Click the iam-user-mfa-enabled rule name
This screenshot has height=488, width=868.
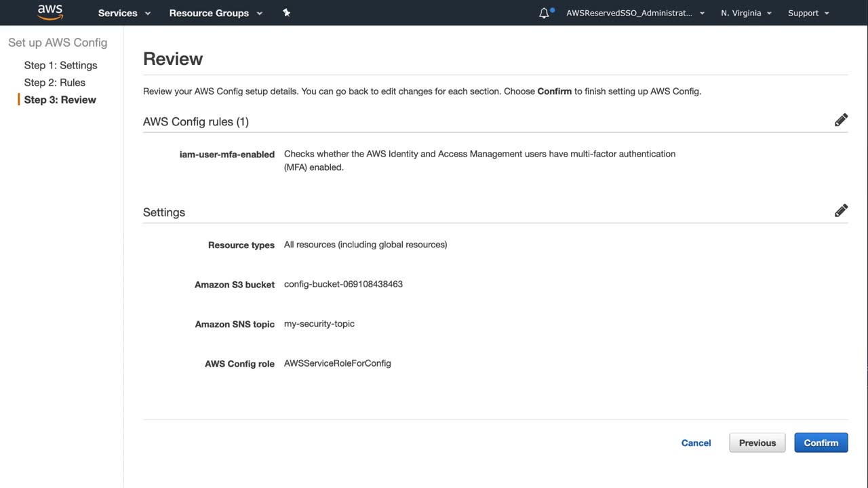(226, 155)
